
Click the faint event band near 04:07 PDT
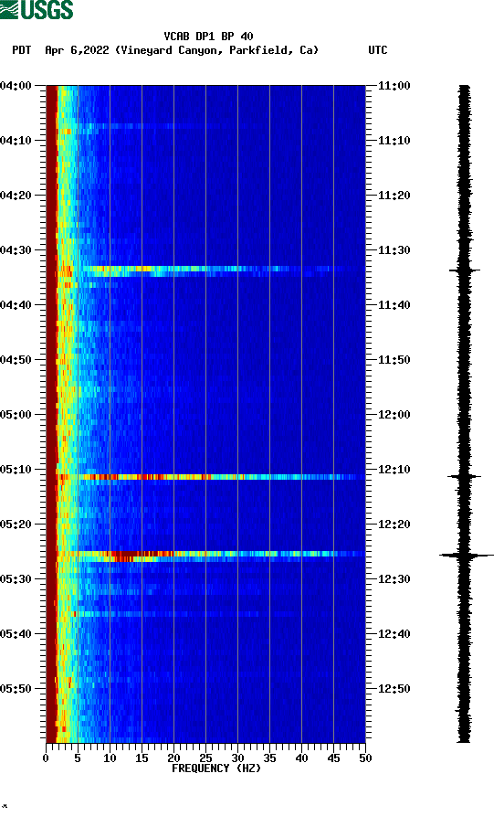coord(206,126)
